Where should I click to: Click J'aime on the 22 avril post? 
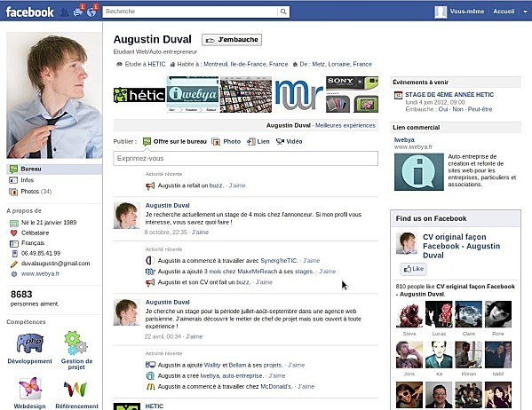click(x=195, y=336)
